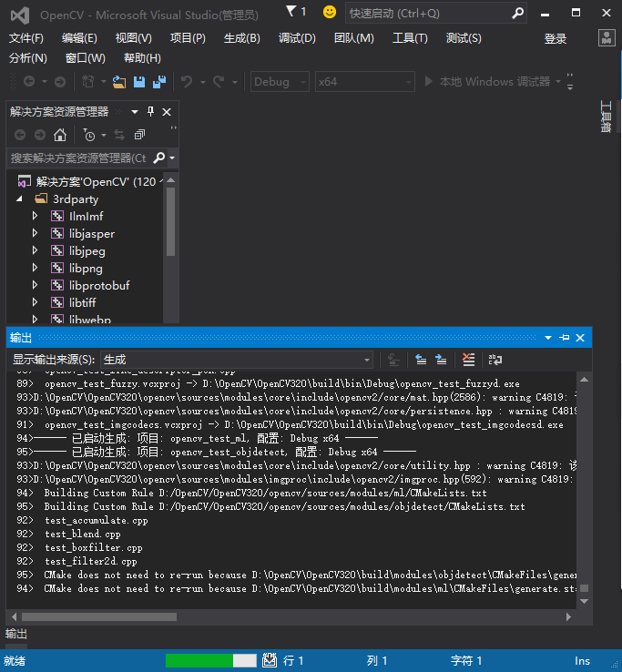Save the current file with the disk icon

coord(139,81)
